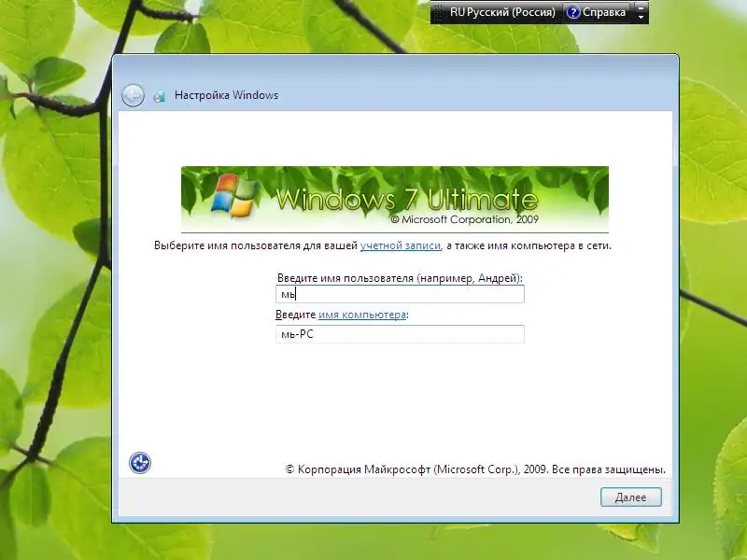Viewport: 747px width, 560px height.
Task: Open the Ease of Access icon
Action: [140, 463]
